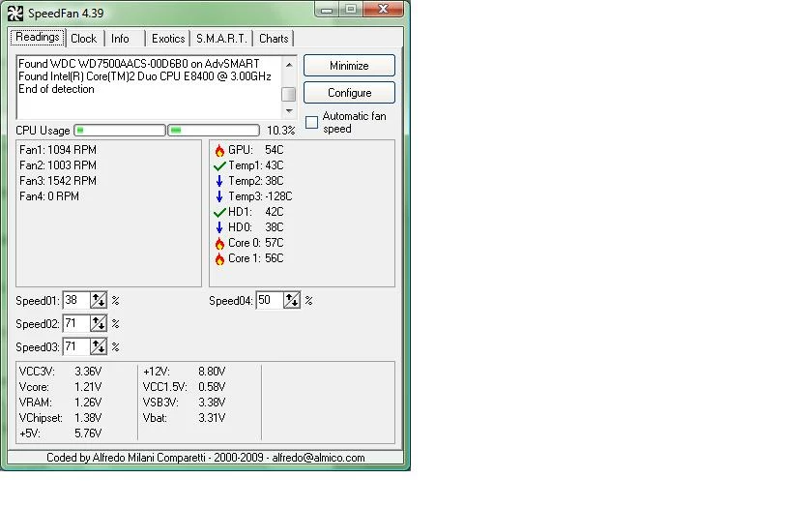The height and width of the screenshot is (508, 812).
Task: Click the log box scroll up arrow
Action: 288,65
